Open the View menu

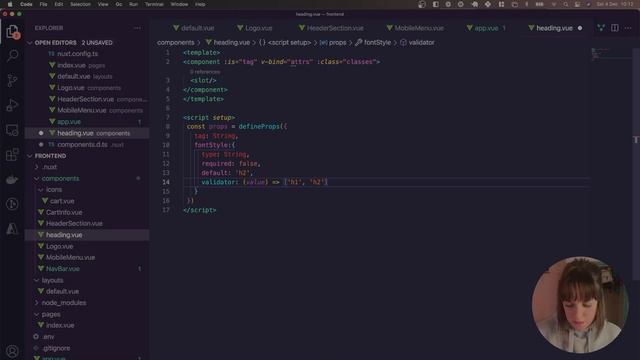pos(103,4)
